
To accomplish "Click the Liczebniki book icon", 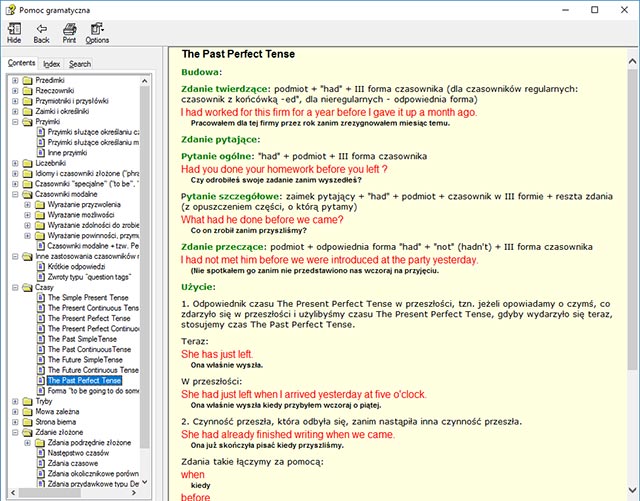I will click(27, 160).
